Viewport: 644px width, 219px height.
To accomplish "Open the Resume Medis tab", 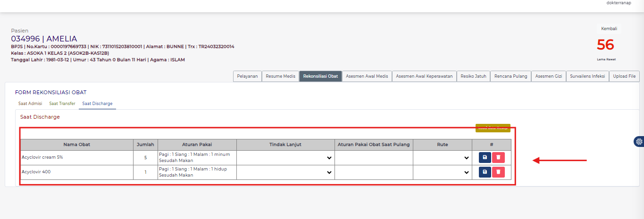I will tap(280, 76).
